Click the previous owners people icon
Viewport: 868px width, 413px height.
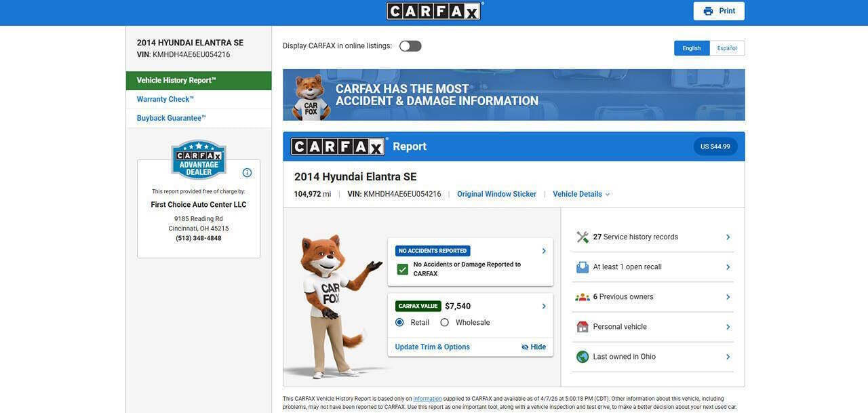pyautogui.click(x=583, y=297)
